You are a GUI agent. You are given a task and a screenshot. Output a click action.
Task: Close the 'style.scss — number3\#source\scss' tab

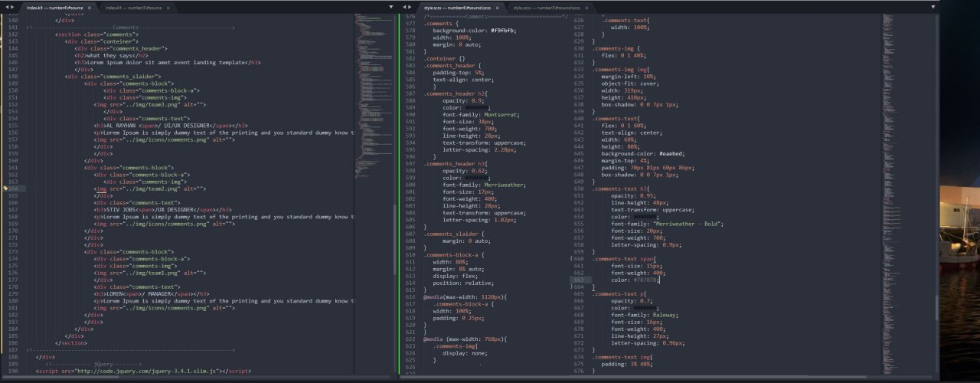(585, 7)
